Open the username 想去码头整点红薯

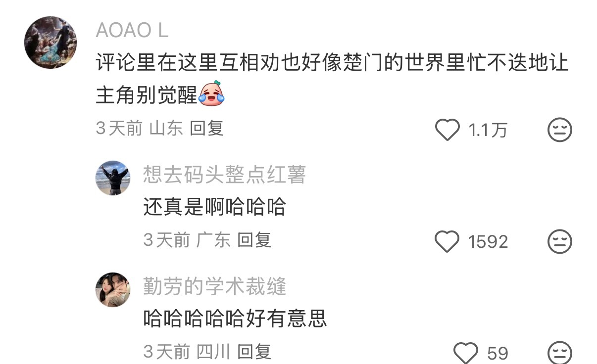pos(225,175)
